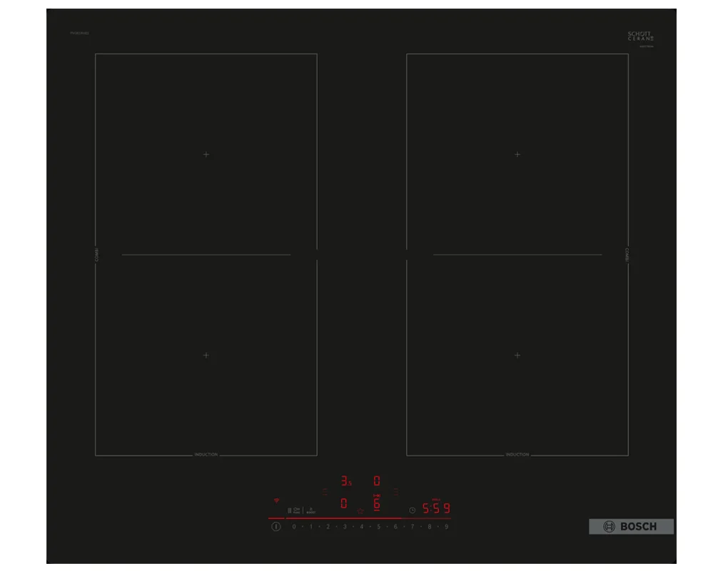This screenshot has height=571, width=728.
Task: Click the Bosch logo badge
Action: pos(631,527)
